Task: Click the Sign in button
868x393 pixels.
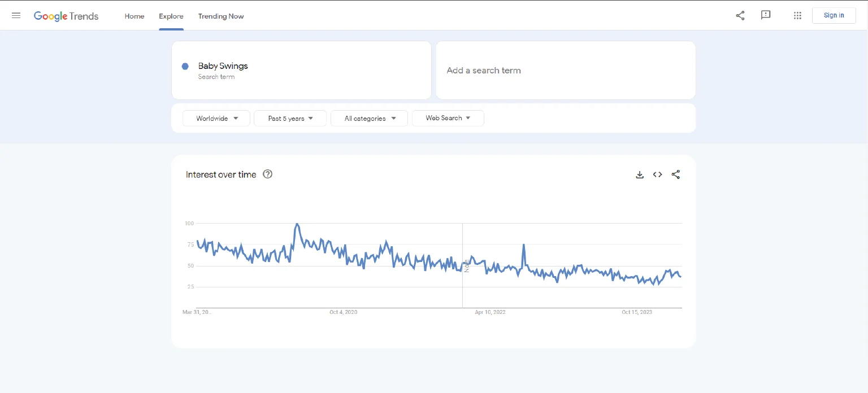Action: [x=834, y=15]
